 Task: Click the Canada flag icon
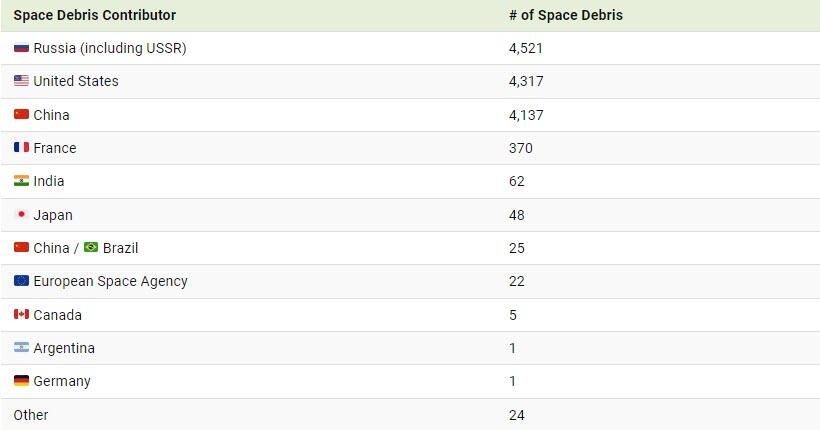[21, 314]
